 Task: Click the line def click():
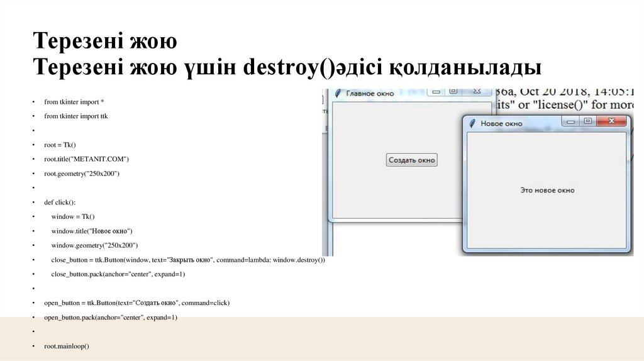(x=60, y=202)
